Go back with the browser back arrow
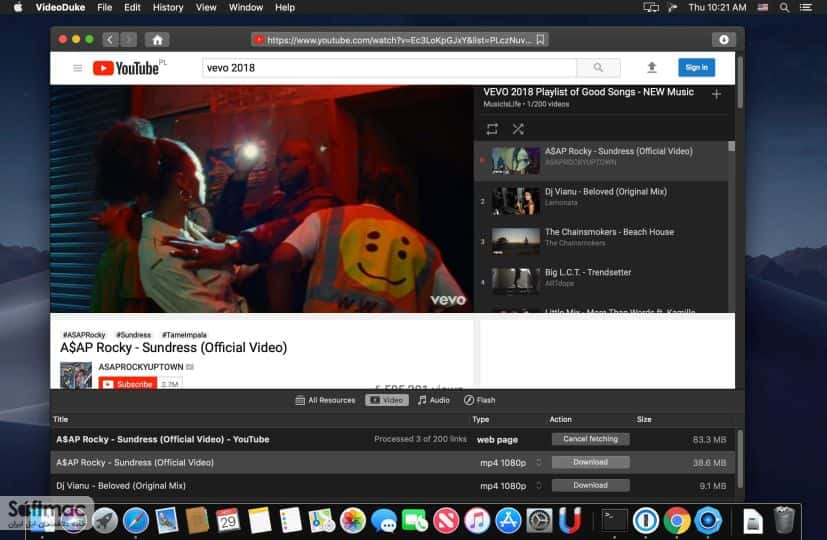This screenshot has width=827, height=540. (x=110, y=40)
